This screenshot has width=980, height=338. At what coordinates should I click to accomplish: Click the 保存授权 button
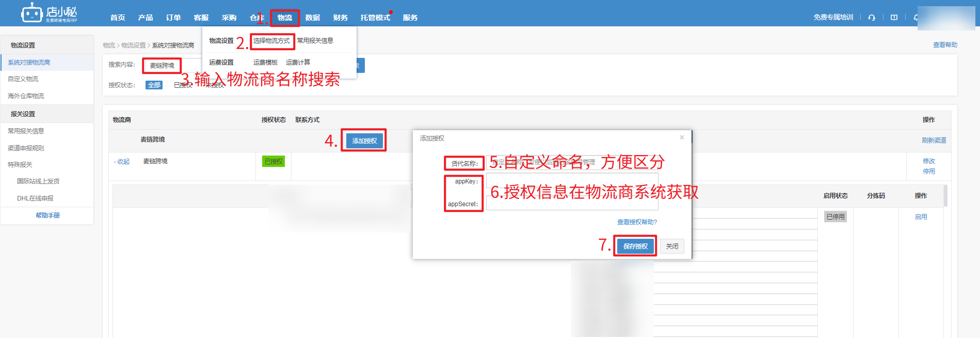pos(635,247)
